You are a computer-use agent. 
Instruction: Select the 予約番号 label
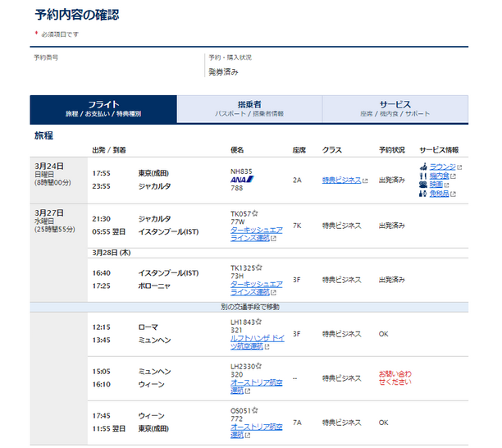(46, 57)
